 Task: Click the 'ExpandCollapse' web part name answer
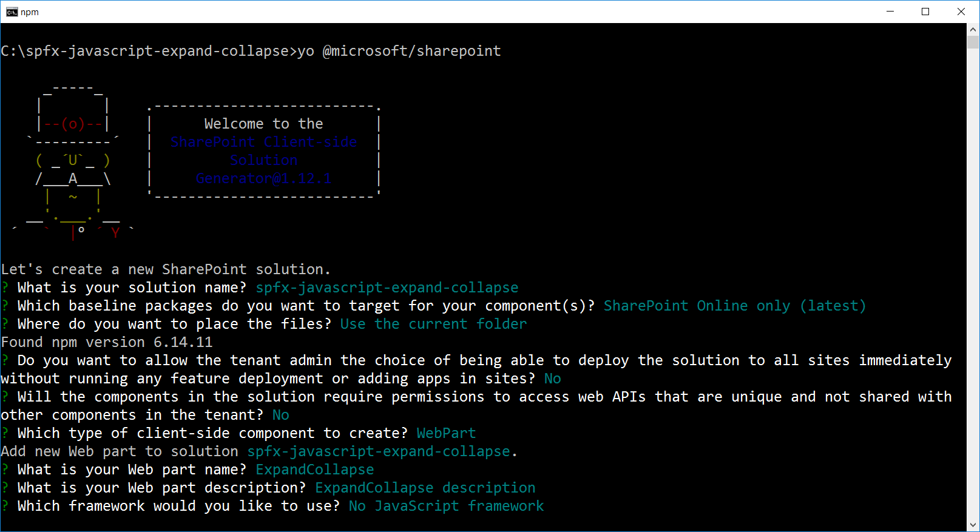(x=314, y=470)
